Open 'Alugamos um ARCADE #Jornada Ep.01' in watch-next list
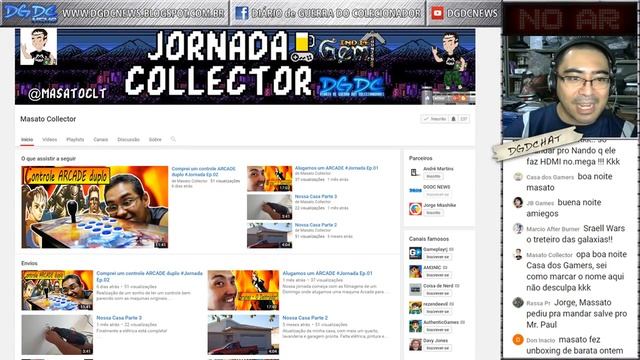The width and height of the screenshot is (640, 360). point(336,168)
